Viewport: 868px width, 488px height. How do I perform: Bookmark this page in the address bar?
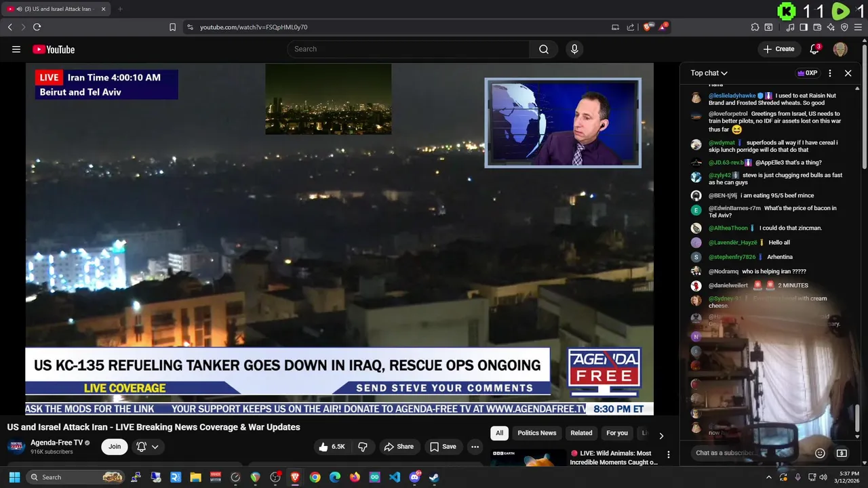pos(172,27)
